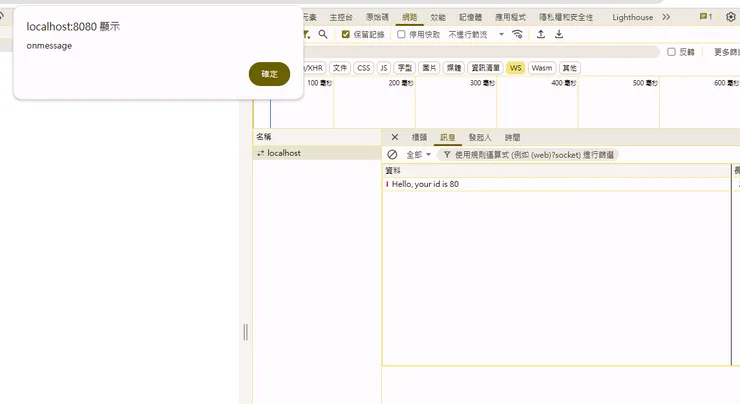Filter requests by 圖片 type
This screenshot has height=404, width=740.
pos(429,68)
